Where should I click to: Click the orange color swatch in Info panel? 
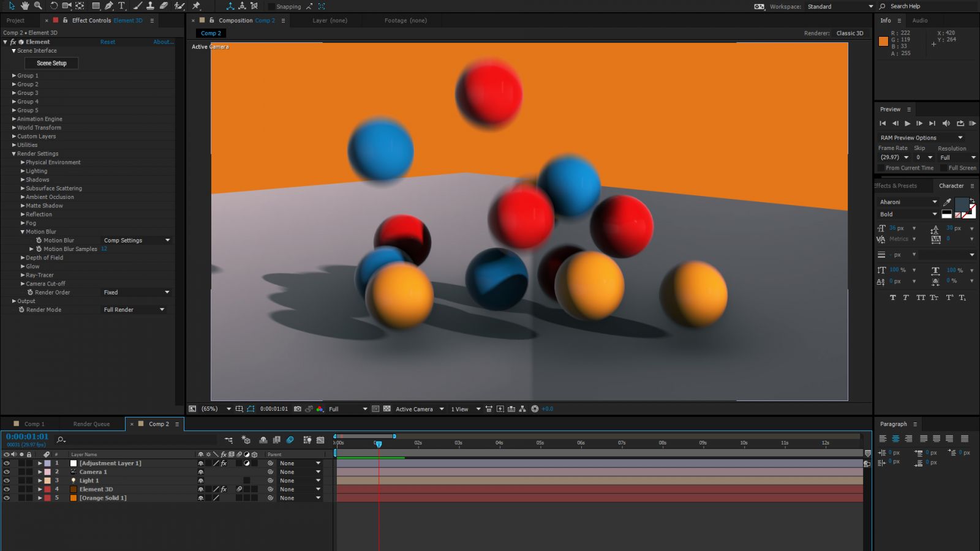[x=883, y=42]
